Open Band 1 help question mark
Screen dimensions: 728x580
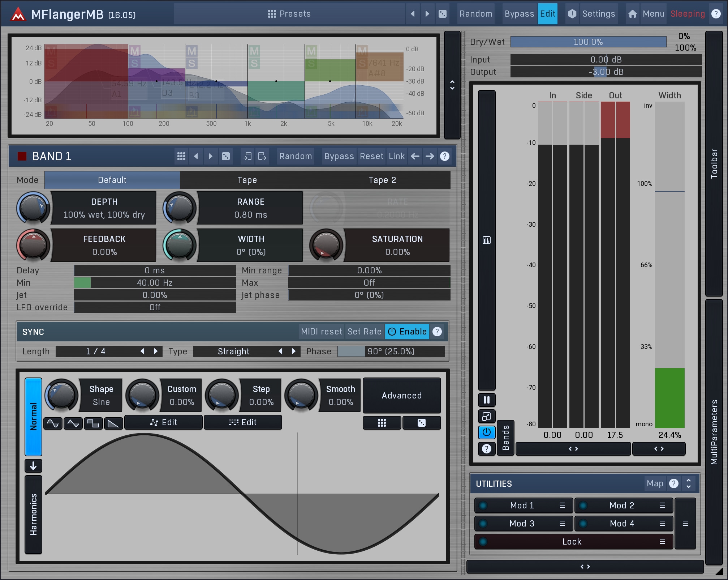click(445, 156)
